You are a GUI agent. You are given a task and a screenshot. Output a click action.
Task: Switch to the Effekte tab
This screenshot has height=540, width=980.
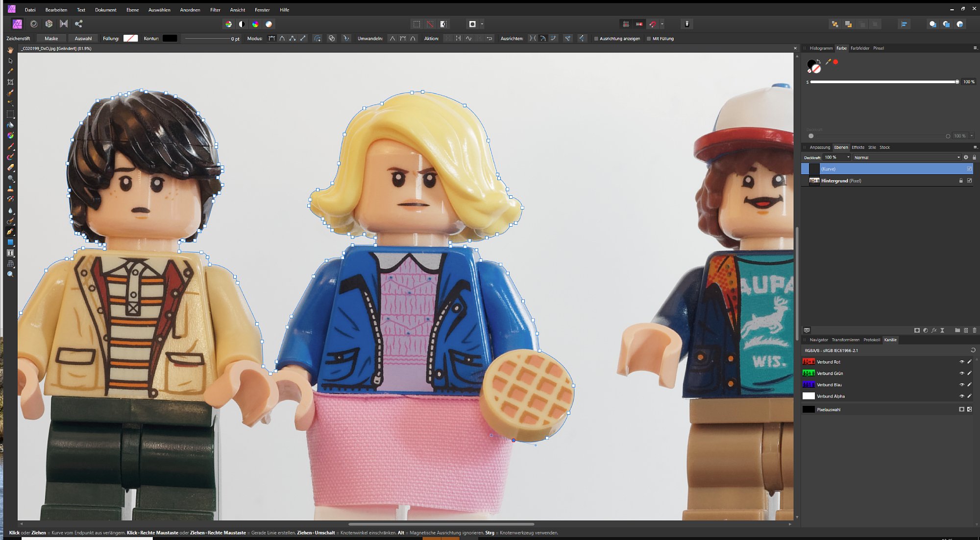click(857, 147)
